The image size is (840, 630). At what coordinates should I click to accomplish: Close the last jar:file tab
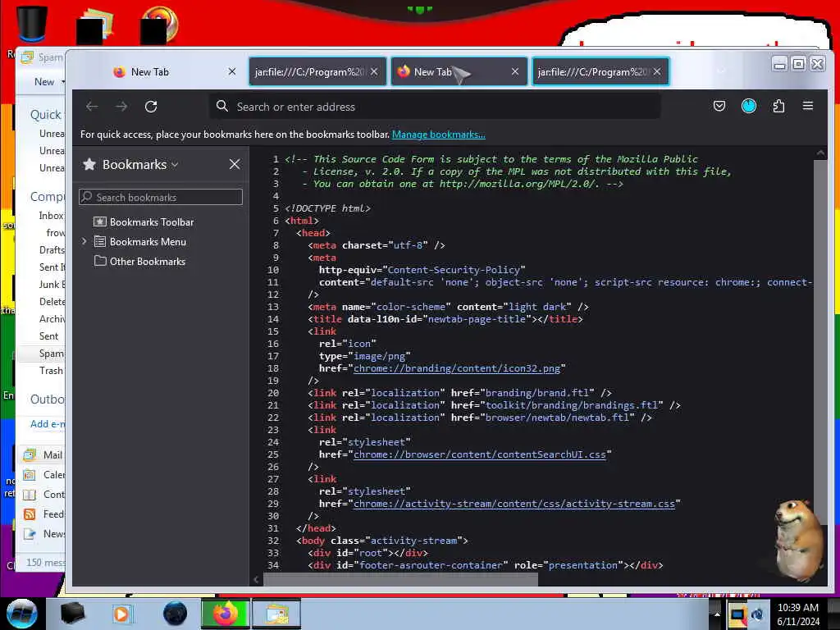tap(657, 71)
